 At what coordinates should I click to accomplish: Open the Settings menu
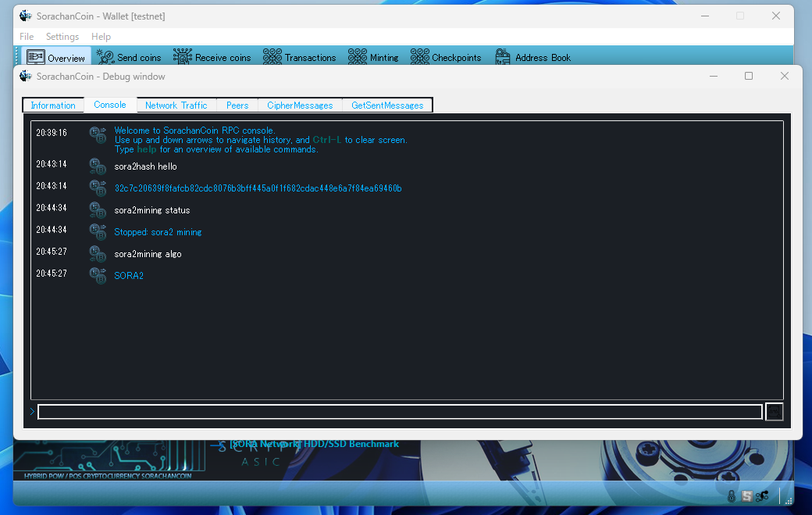click(x=62, y=37)
